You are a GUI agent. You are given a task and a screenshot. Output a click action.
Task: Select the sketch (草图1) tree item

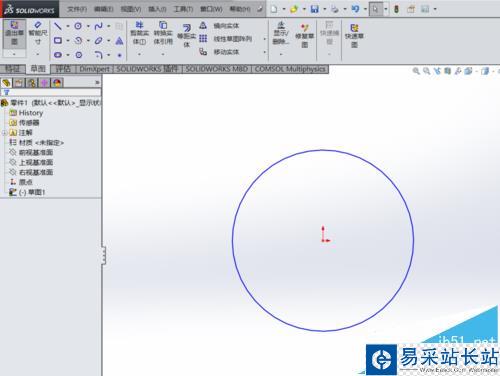(27, 192)
